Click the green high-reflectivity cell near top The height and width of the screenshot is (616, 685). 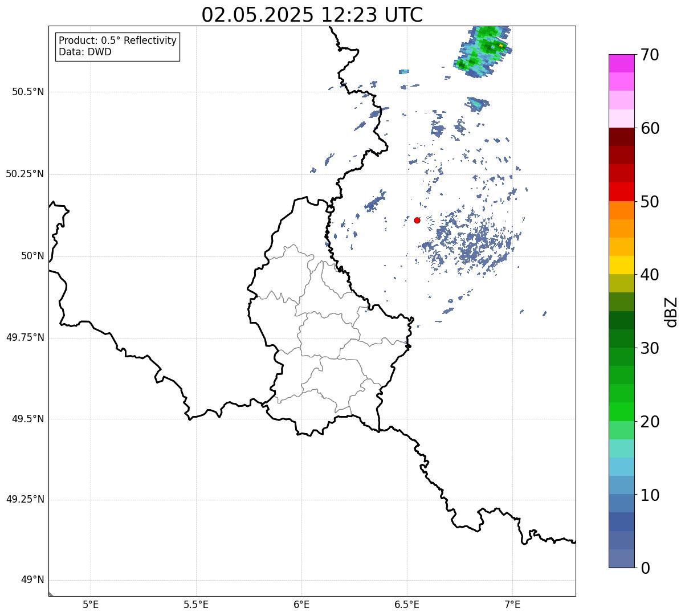(483, 51)
